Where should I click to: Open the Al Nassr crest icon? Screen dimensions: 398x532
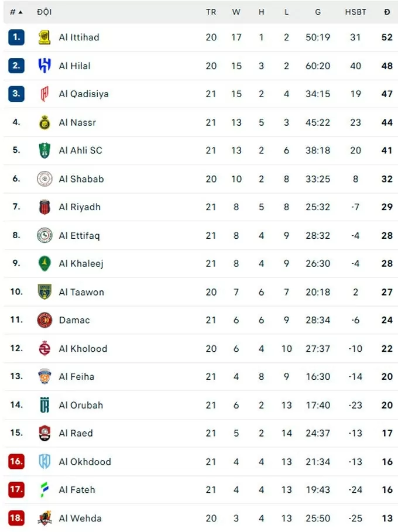tap(44, 122)
